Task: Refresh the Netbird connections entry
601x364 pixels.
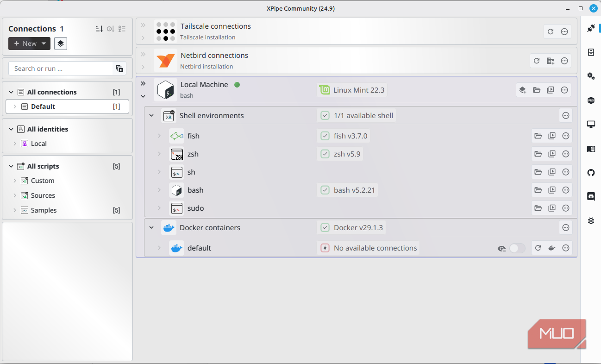Action: click(537, 61)
